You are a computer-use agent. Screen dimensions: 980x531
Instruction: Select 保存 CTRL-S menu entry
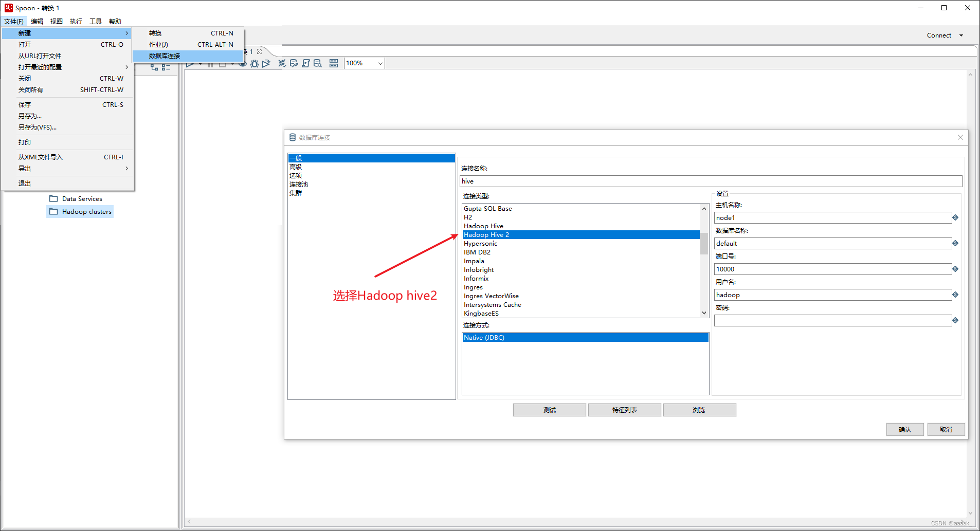tap(67, 104)
